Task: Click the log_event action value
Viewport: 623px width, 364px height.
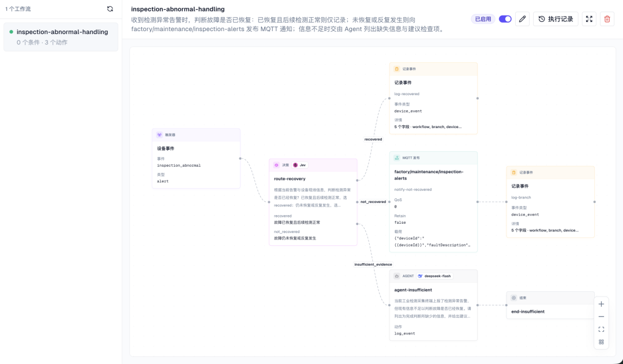Action: pos(404,333)
